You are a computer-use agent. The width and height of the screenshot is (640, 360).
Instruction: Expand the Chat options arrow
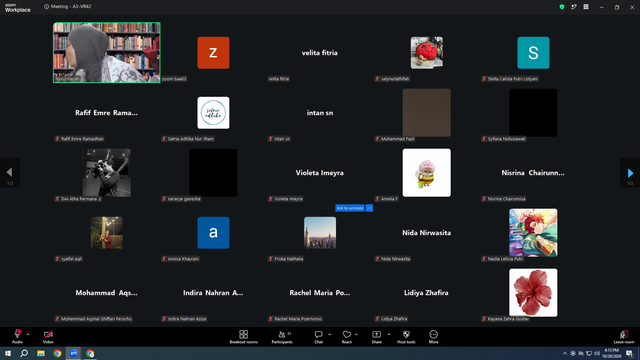tap(329, 334)
